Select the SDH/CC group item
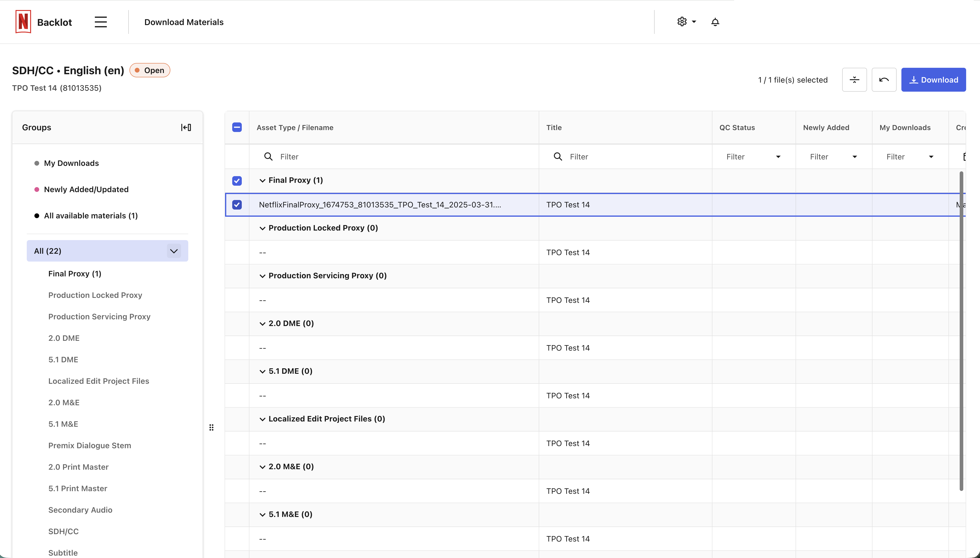This screenshot has height=558, width=980. (x=63, y=531)
